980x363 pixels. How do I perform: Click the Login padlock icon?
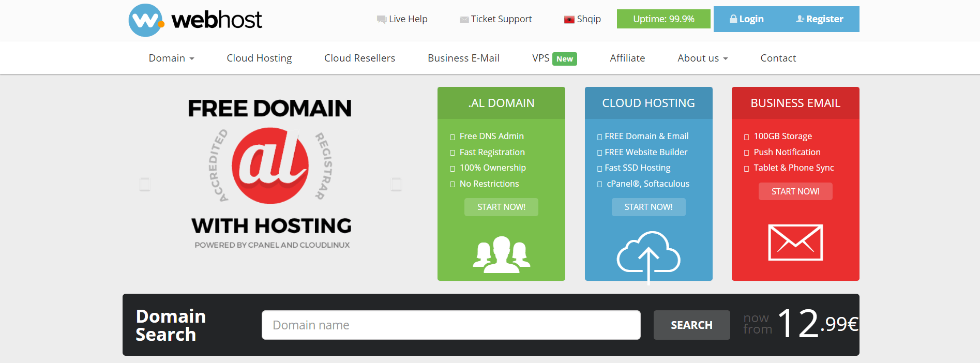(733, 19)
